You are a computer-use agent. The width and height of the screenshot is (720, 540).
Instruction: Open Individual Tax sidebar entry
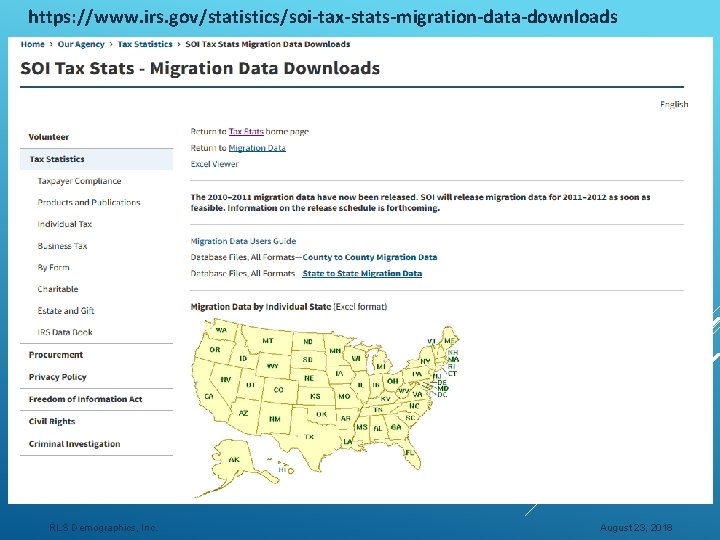pos(65,224)
